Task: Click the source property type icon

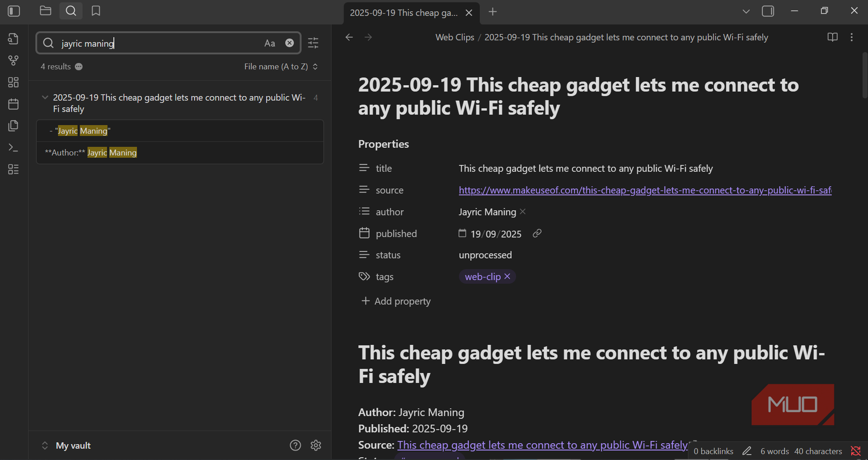Action: click(364, 190)
